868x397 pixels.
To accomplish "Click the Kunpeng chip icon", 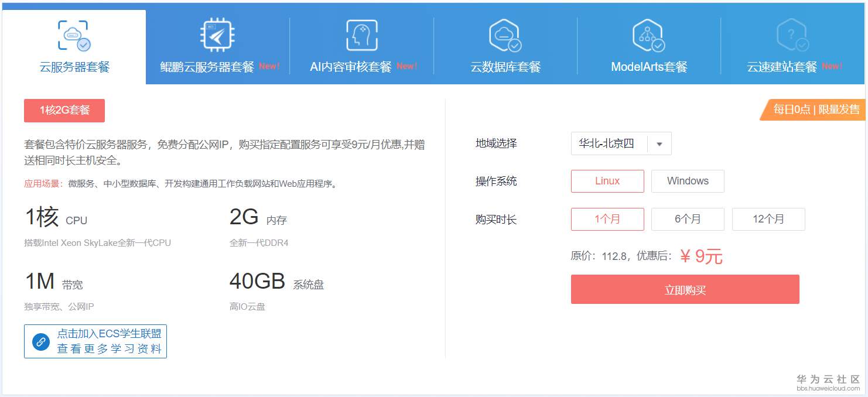I will tap(217, 35).
